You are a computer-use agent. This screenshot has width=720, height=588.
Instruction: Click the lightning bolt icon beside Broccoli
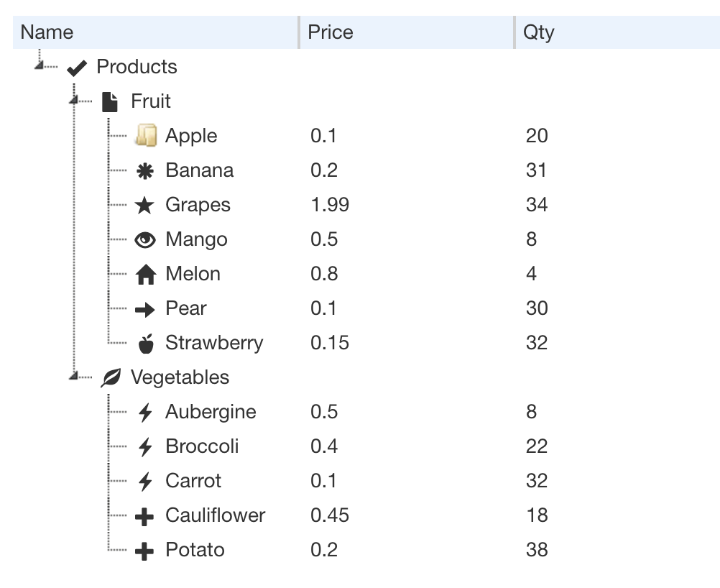point(145,447)
